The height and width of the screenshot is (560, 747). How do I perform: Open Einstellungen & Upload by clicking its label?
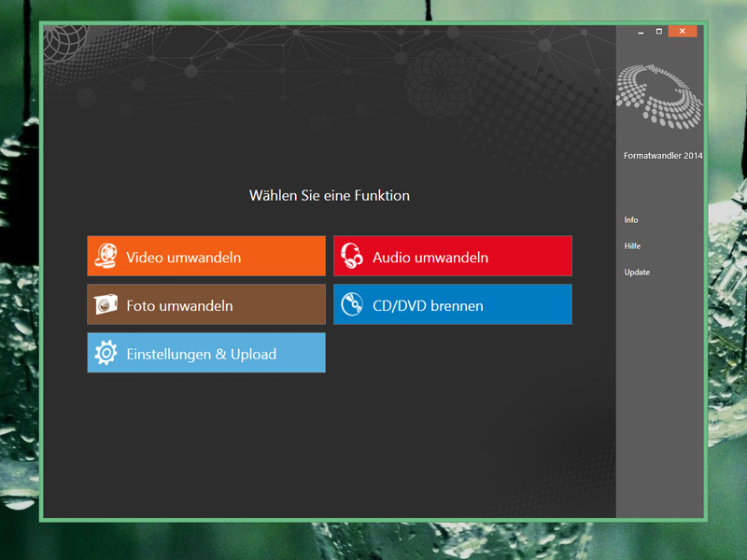[x=201, y=354]
